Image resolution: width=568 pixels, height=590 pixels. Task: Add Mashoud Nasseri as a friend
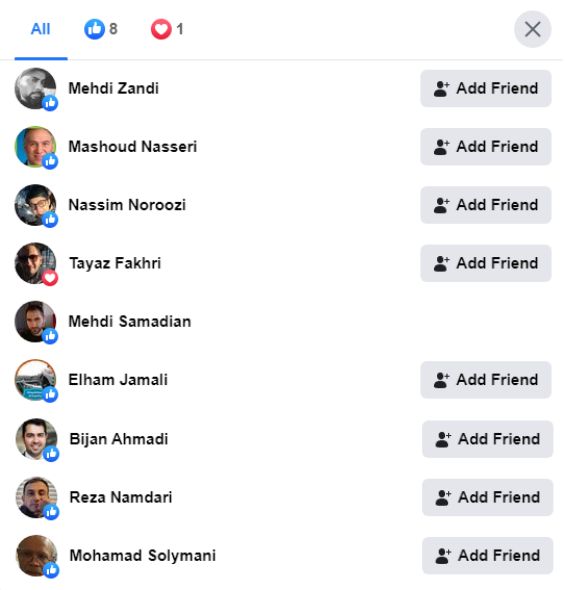click(486, 147)
